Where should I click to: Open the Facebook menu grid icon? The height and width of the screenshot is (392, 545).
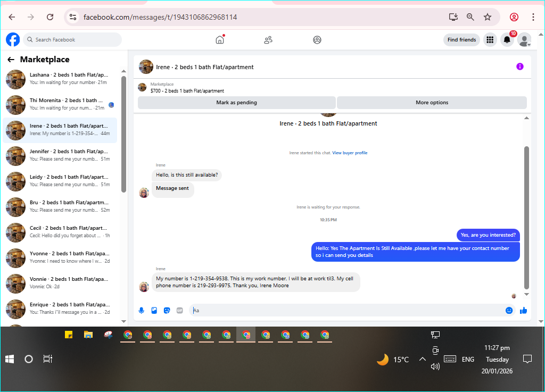tap(490, 40)
